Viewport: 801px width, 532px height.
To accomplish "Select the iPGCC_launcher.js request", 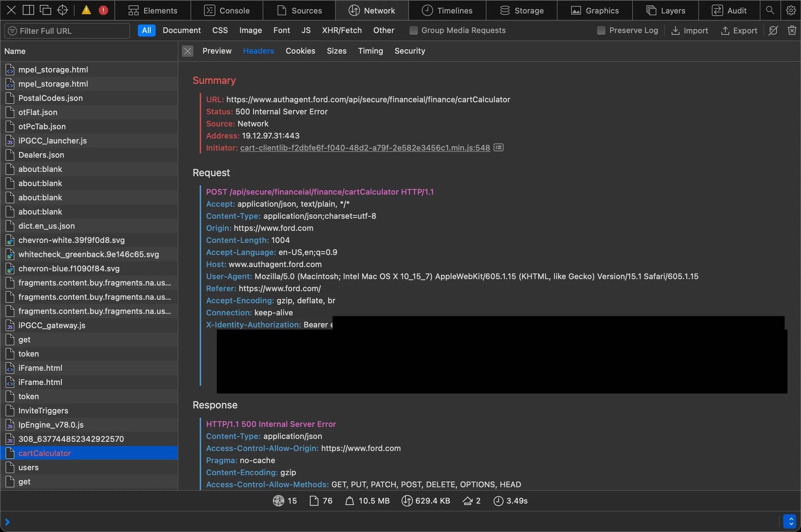I will click(x=89, y=141).
